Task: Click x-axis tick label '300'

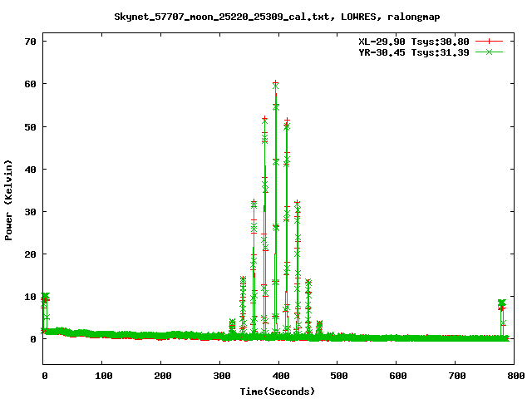Action: point(222,376)
